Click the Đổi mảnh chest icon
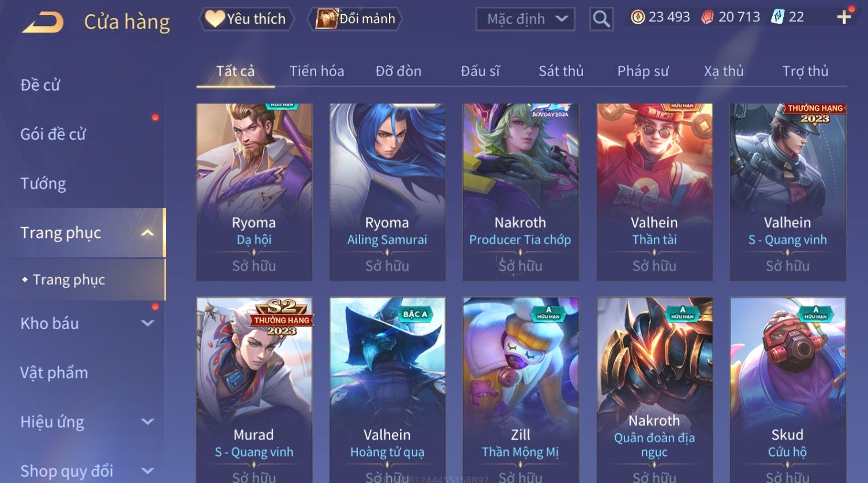 326,18
